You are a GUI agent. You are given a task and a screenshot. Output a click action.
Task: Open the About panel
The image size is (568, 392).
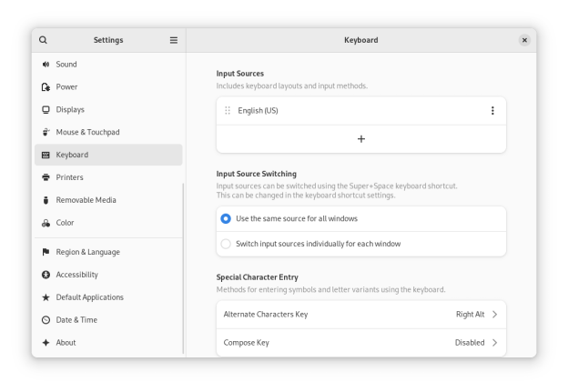click(x=66, y=343)
